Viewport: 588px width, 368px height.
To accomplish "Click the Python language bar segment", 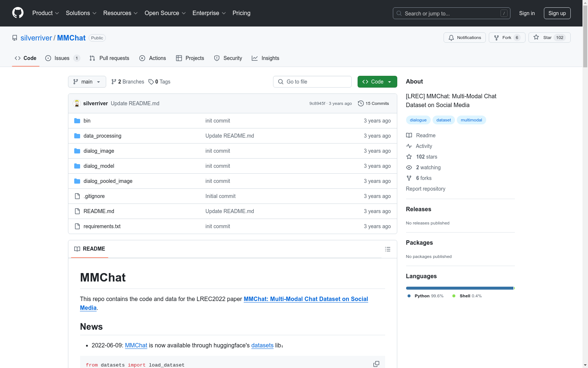I will 460,288.
